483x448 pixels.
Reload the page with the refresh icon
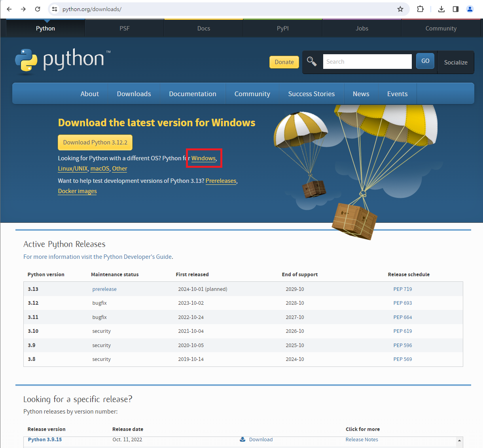[38, 9]
